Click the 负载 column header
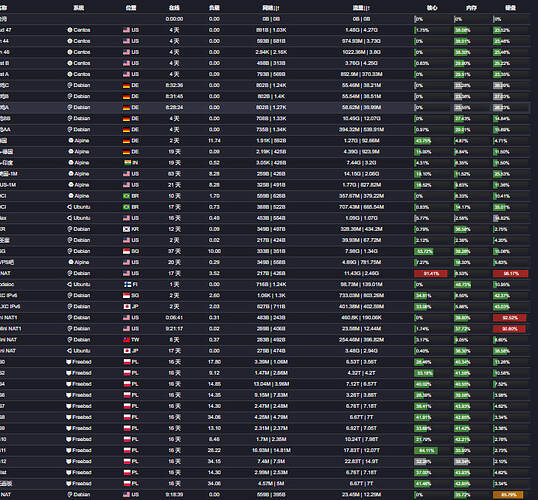Viewport: 538px width, 500px height. (x=214, y=8)
